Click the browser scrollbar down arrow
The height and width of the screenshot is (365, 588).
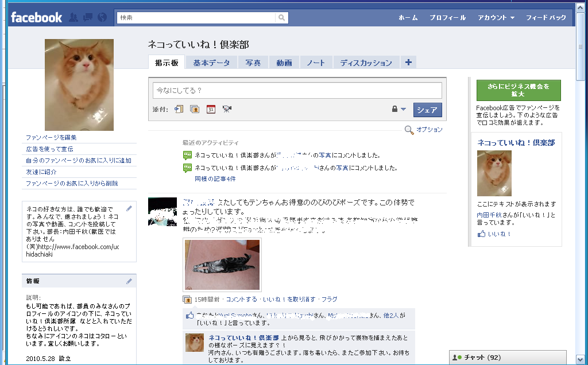(580, 359)
